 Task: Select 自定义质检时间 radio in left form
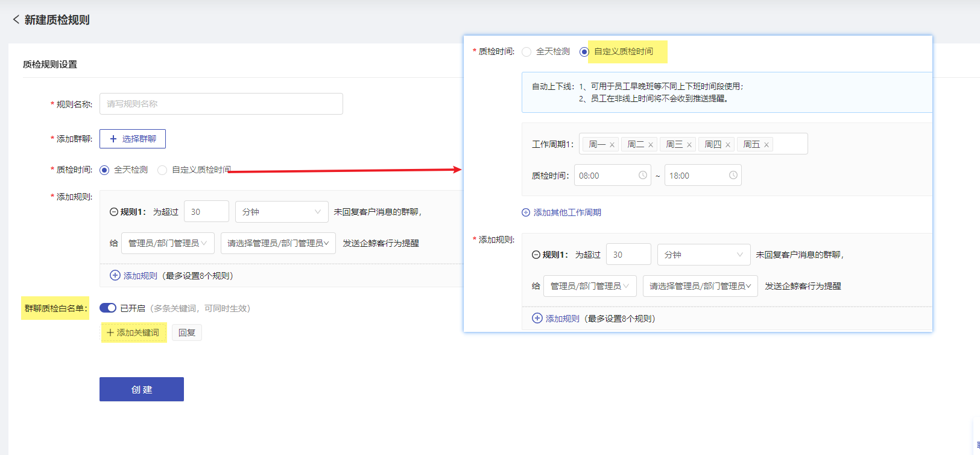(162, 170)
